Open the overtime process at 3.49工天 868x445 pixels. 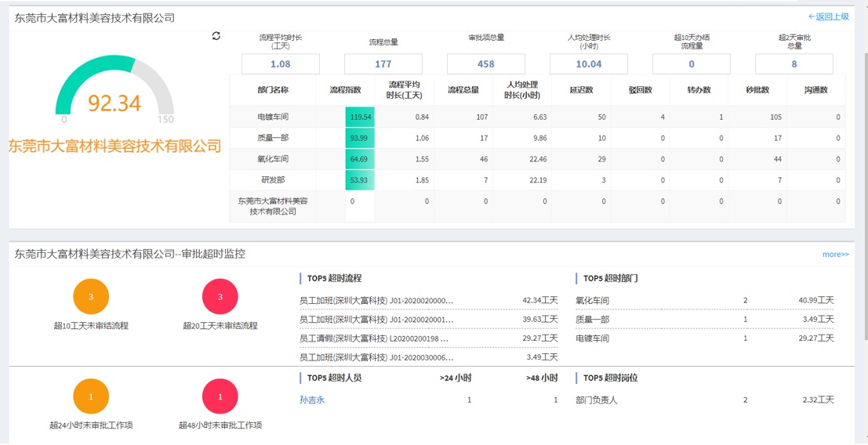point(428,357)
